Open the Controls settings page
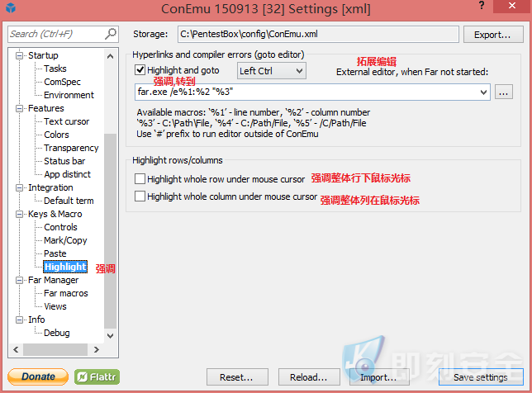This screenshot has width=532, height=393. (60, 227)
